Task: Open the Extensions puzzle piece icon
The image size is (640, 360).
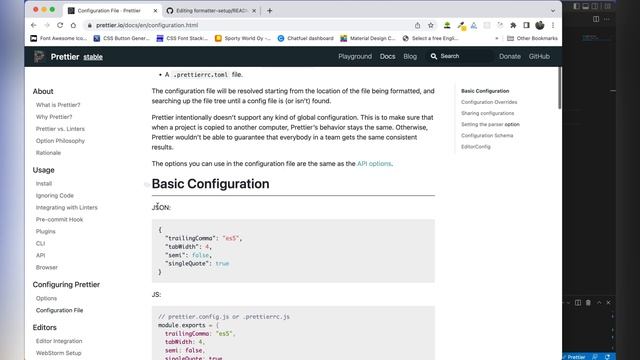Action: [513, 25]
